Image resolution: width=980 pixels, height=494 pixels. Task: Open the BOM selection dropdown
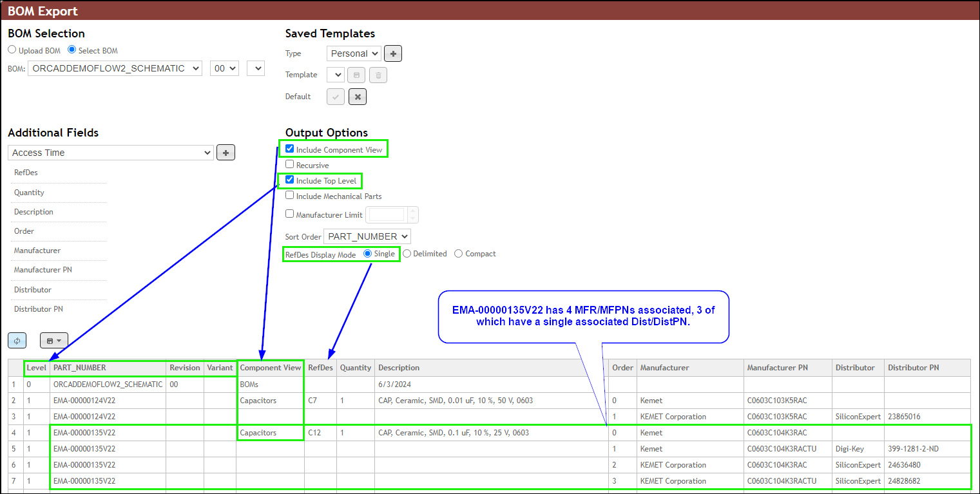click(115, 68)
